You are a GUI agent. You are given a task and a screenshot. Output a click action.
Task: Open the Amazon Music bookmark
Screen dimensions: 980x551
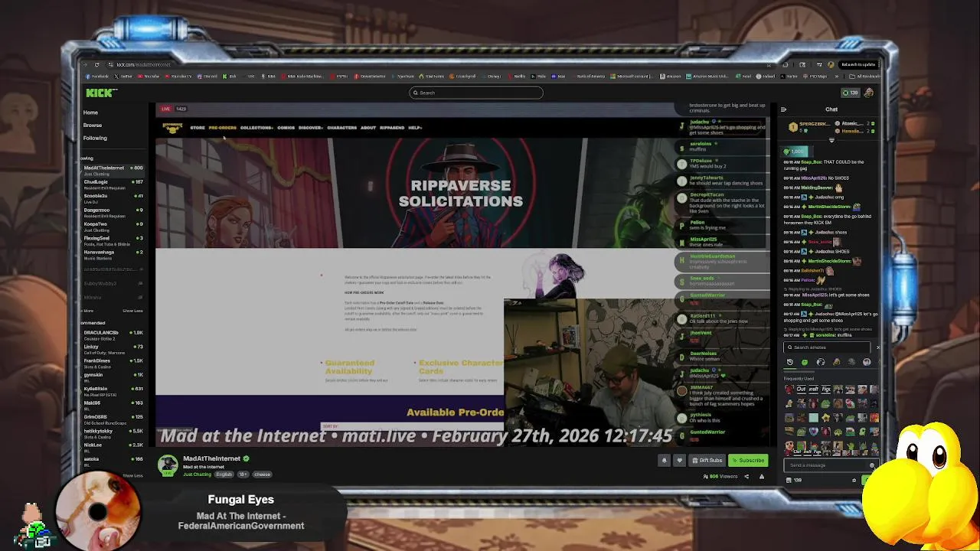(707, 77)
